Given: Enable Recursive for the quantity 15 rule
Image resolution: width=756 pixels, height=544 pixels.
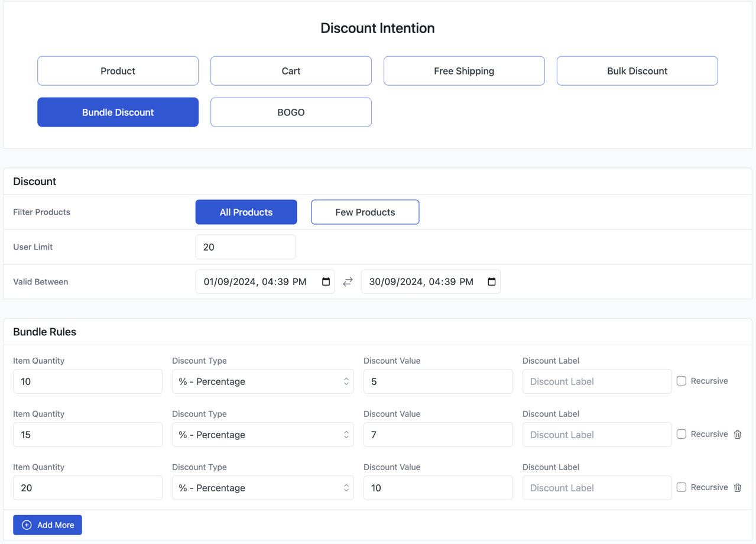Looking at the screenshot, I should (682, 434).
